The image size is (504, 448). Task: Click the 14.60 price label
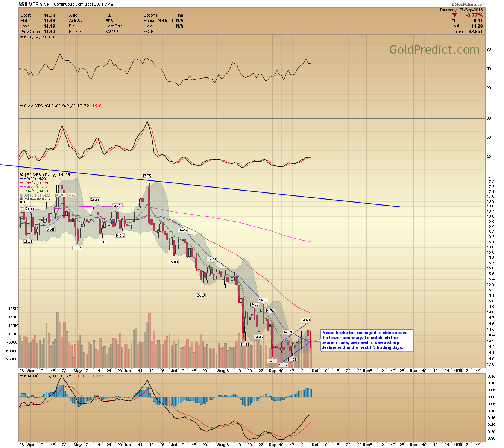[305, 320]
